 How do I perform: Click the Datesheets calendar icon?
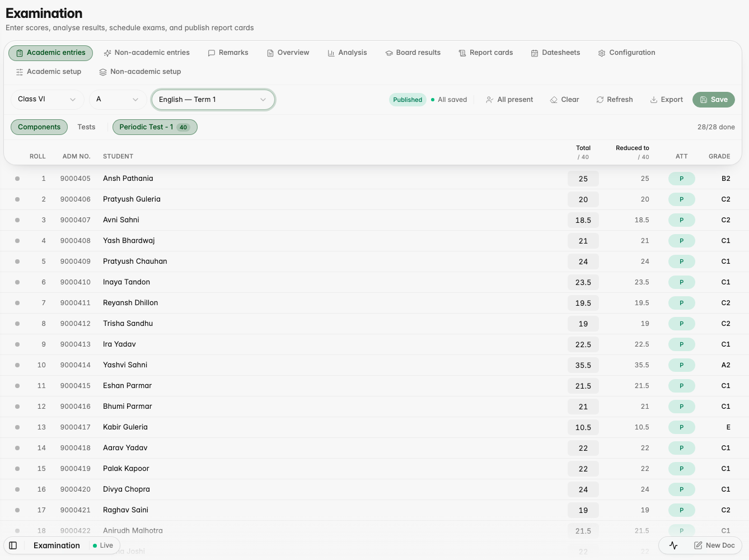point(535,53)
